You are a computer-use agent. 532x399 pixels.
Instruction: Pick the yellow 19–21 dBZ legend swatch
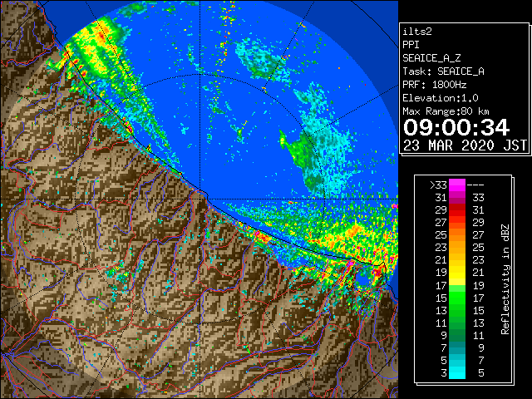pos(457,273)
